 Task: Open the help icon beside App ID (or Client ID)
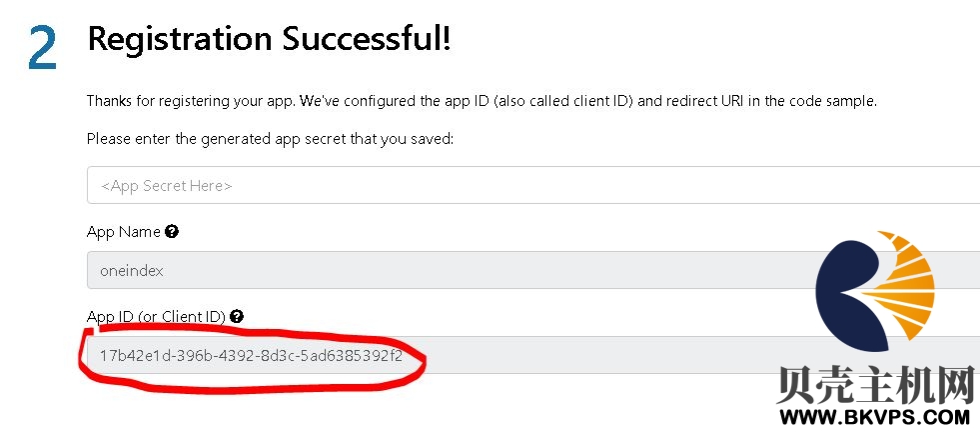tap(236, 316)
